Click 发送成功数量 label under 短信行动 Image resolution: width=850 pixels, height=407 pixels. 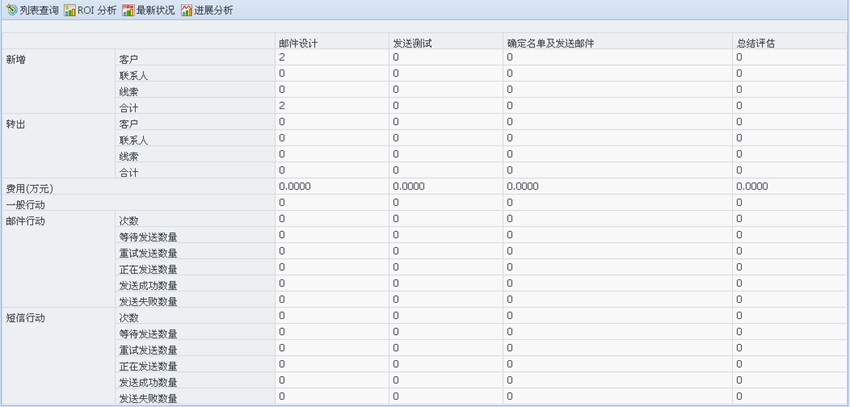point(149,383)
